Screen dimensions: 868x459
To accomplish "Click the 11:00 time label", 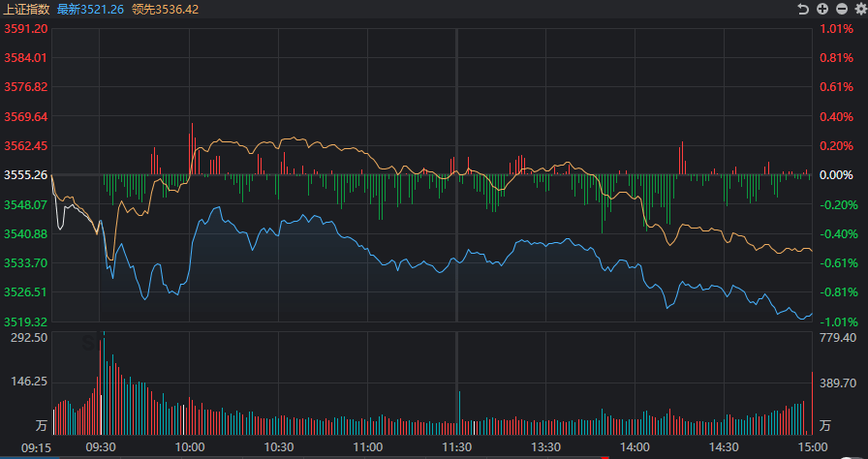I will pyautogui.click(x=367, y=446).
